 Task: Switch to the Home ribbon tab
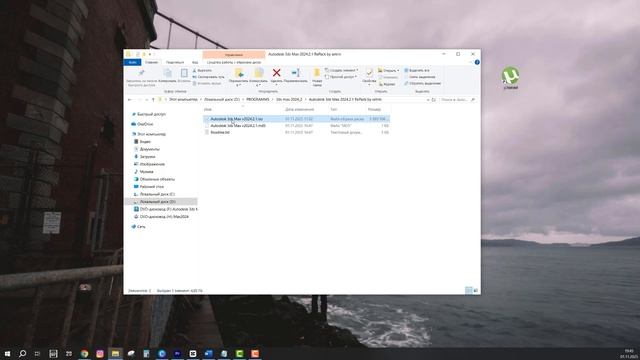click(x=151, y=62)
